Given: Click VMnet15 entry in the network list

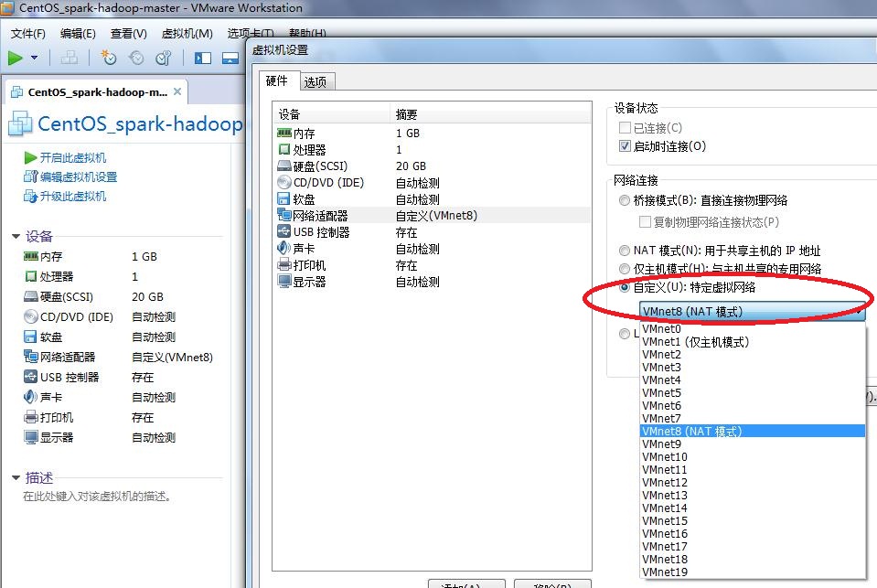Looking at the screenshot, I should pos(753,521).
